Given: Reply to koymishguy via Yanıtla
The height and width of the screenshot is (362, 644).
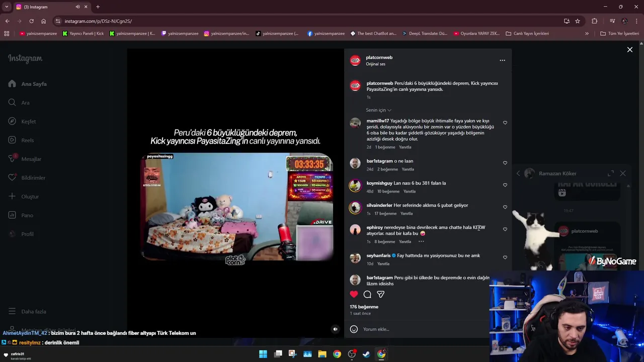Looking at the screenshot, I should pyautogui.click(x=410, y=192).
